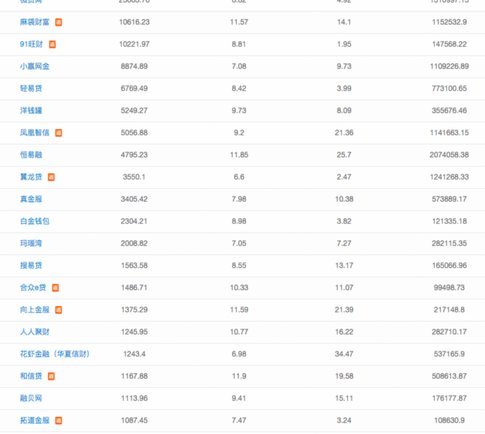Click the balance 99498.73 in 合众e贷 row

[x=449, y=288]
